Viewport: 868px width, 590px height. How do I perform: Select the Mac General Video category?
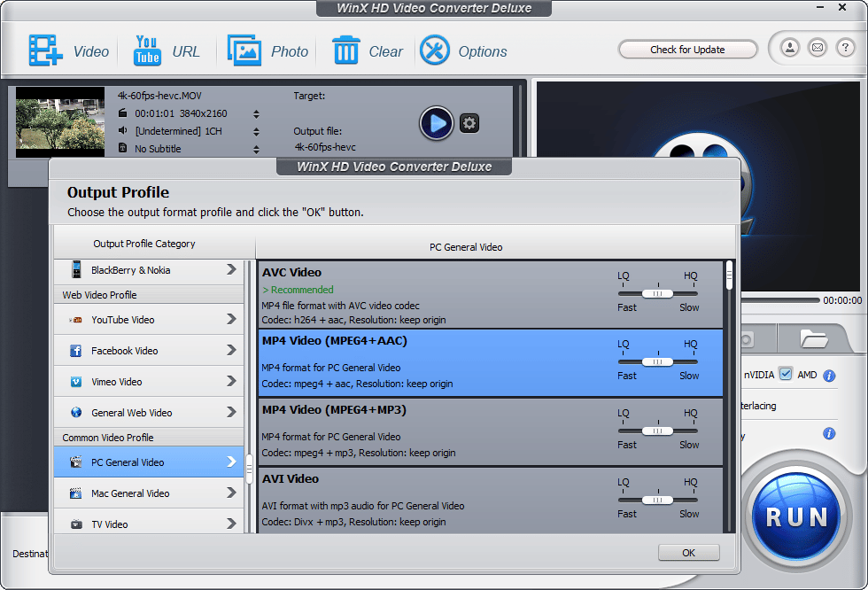pos(149,493)
